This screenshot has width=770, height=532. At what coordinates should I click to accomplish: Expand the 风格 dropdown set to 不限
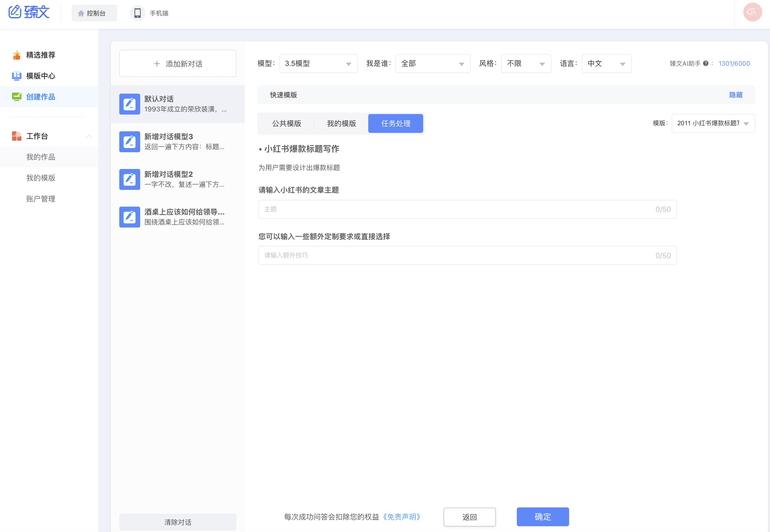pyautogui.click(x=526, y=63)
